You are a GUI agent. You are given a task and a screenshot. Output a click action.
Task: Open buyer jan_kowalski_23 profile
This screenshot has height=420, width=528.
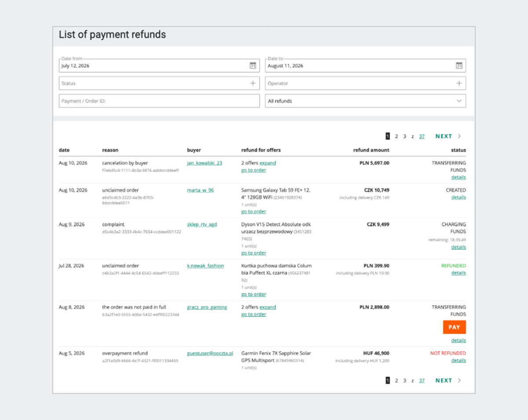tap(205, 163)
